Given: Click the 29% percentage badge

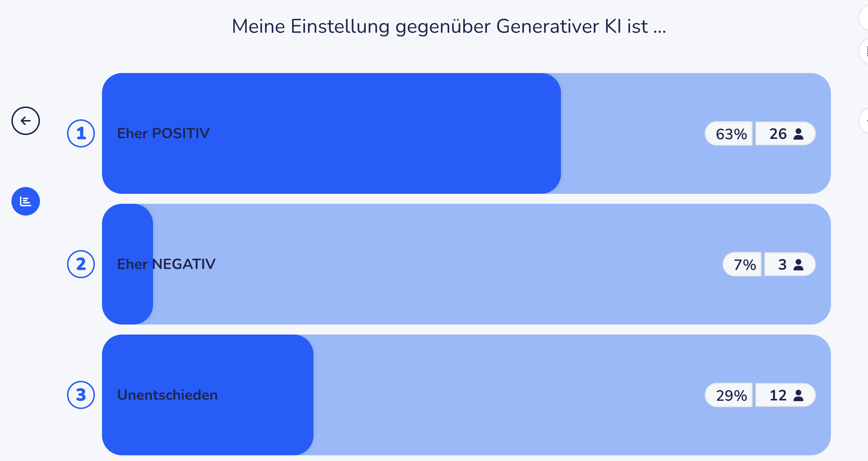Looking at the screenshot, I should pos(731,395).
